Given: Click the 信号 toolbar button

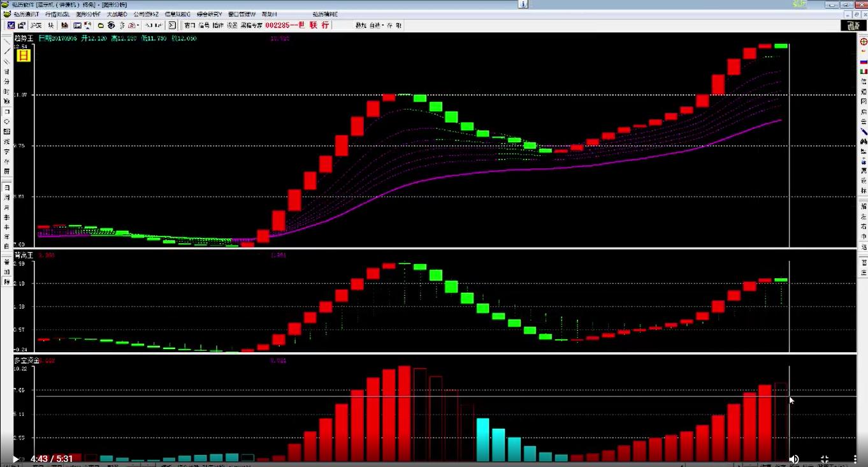Looking at the screenshot, I should (203, 26).
